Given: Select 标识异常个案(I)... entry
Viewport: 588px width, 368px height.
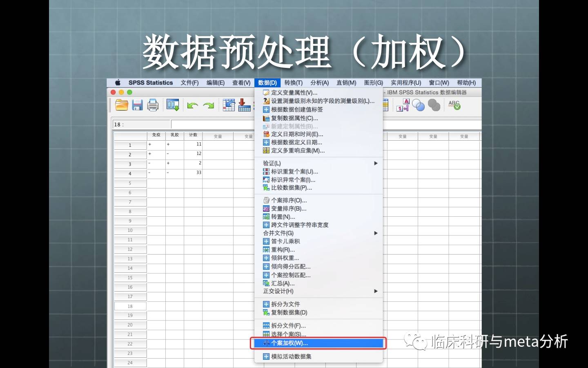Looking at the screenshot, I should [x=318, y=180].
